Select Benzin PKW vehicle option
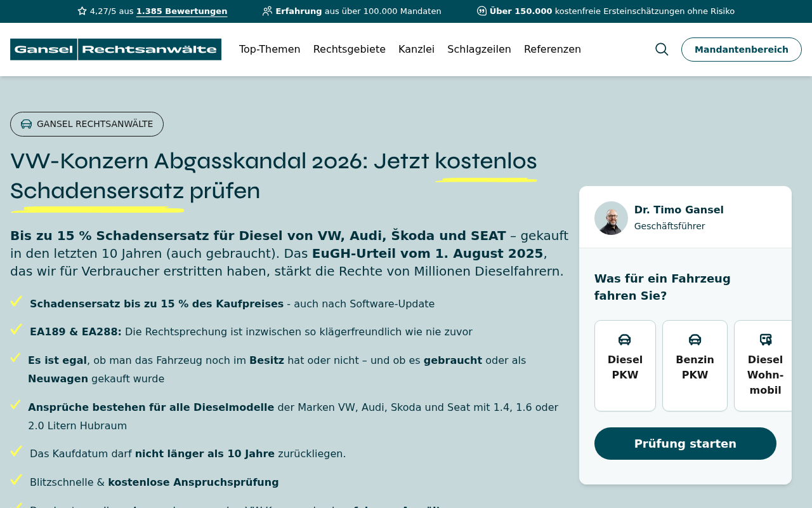The width and height of the screenshot is (812, 508). pos(695,366)
